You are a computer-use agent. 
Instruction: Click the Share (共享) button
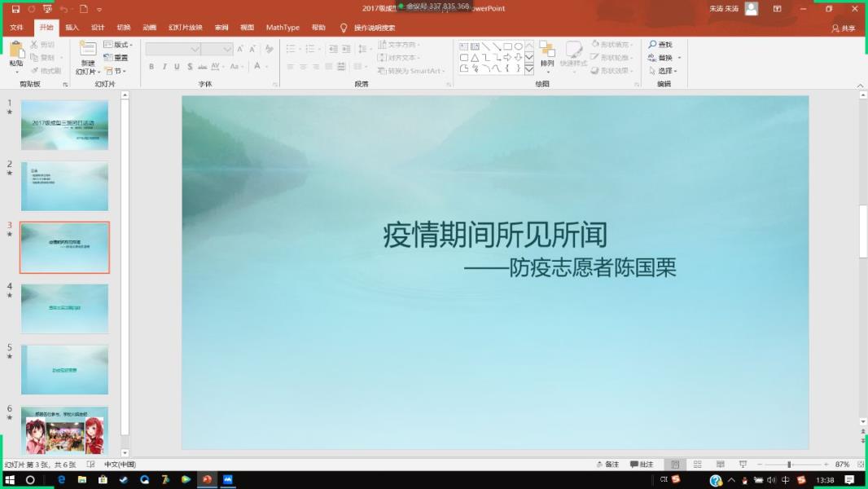tap(843, 29)
